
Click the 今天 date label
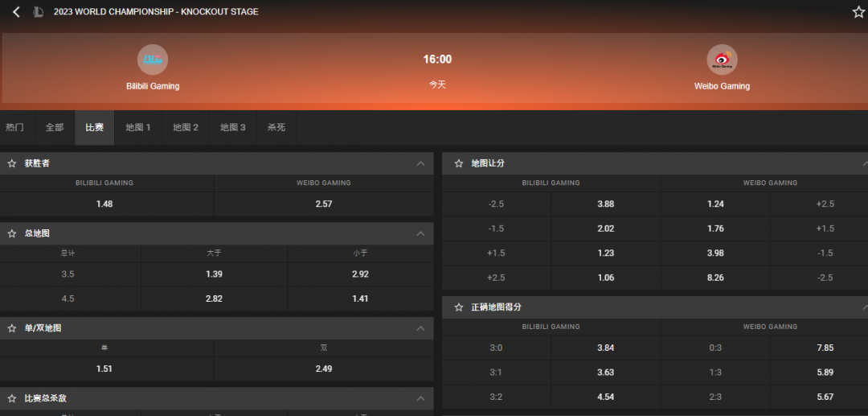tap(437, 84)
